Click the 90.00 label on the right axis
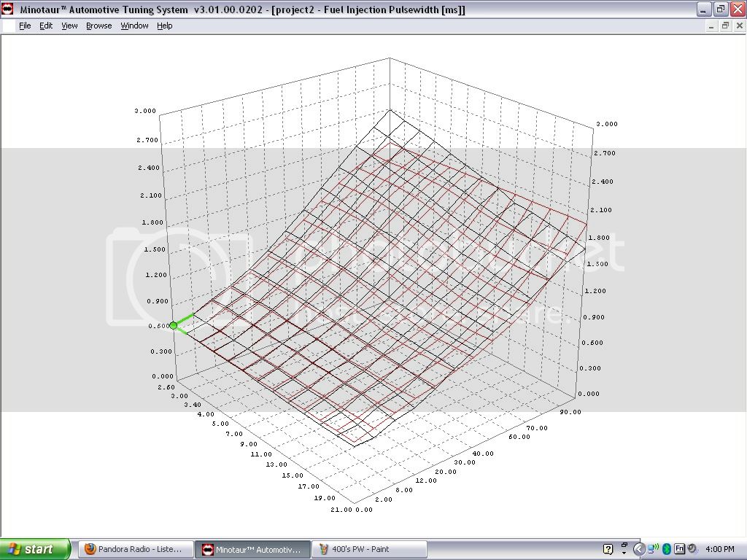Image resolution: width=747 pixels, height=560 pixels. coord(570,412)
